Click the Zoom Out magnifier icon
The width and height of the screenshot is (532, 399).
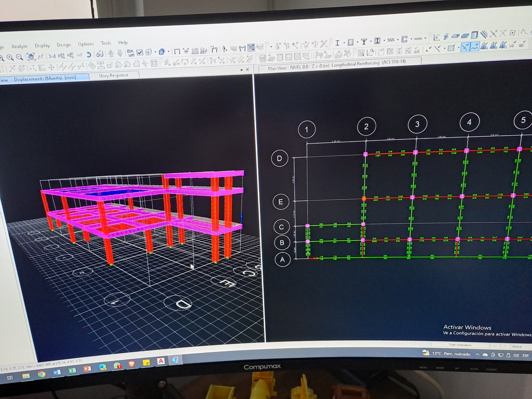(19, 57)
